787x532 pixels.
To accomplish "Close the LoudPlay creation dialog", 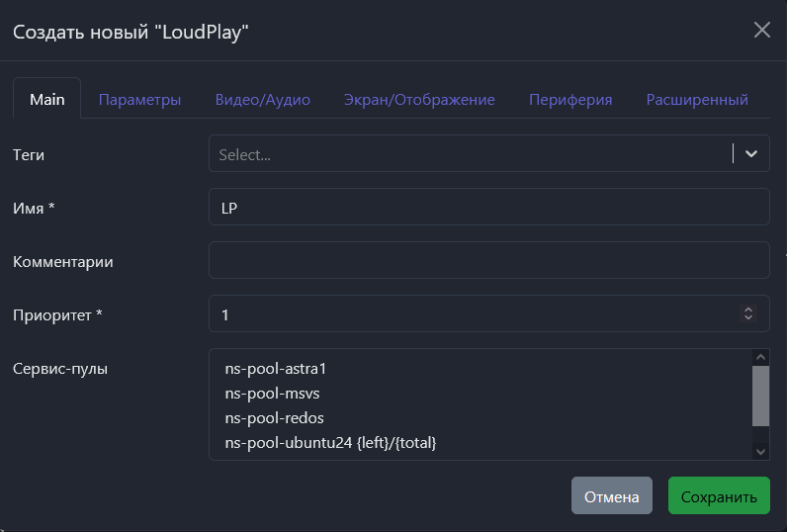I will coord(761,30).
